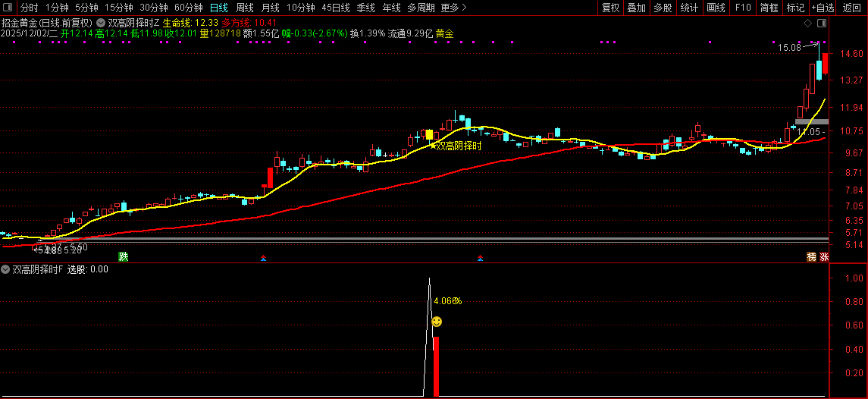This screenshot has height=399, width=868.
Task: Click the 4.066% value in sub-chart
Action: (448, 301)
